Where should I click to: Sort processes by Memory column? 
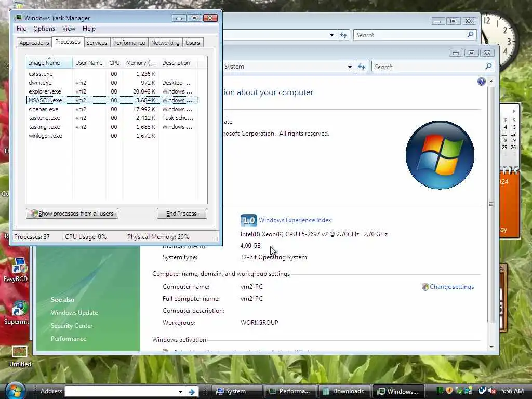click(x=141, y=63)
